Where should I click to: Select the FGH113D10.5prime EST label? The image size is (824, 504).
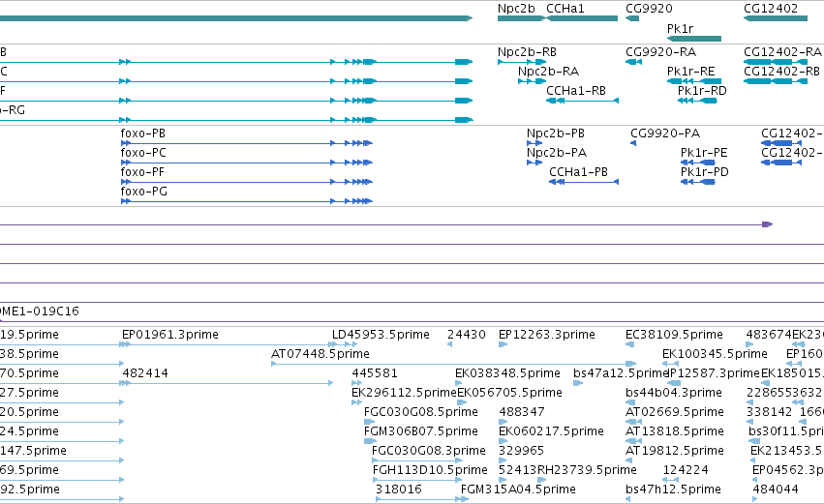430,471
